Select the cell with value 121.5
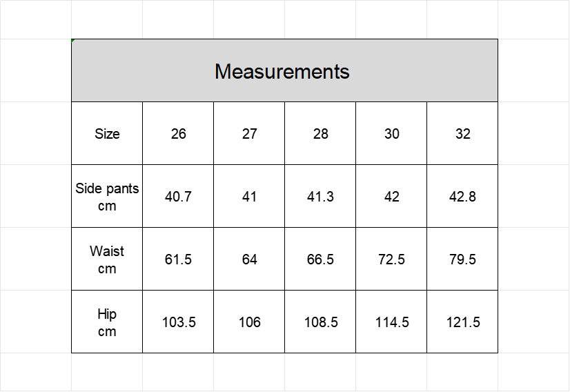 tap(462, 322)
